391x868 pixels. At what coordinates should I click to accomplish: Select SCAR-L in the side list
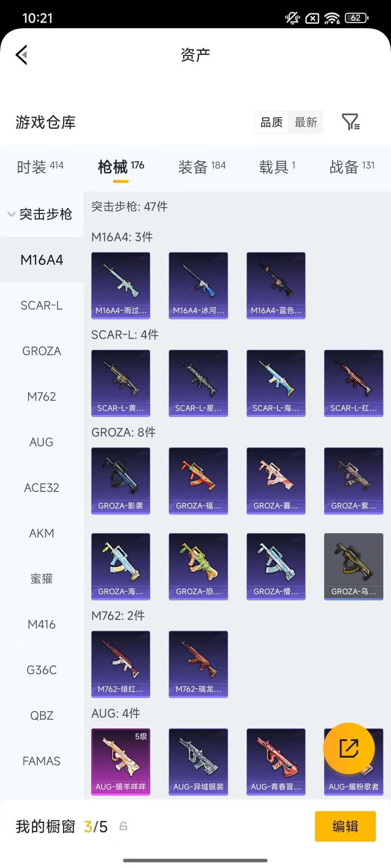(42, 306)
